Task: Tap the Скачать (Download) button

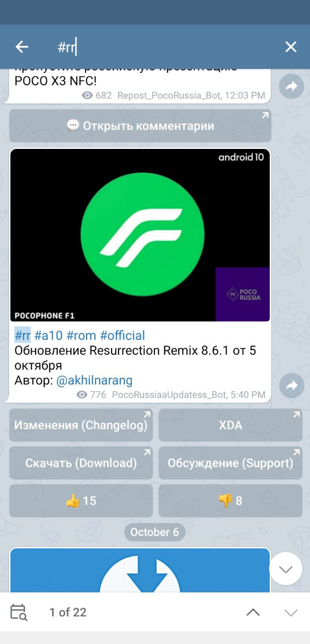Action: 81,463
